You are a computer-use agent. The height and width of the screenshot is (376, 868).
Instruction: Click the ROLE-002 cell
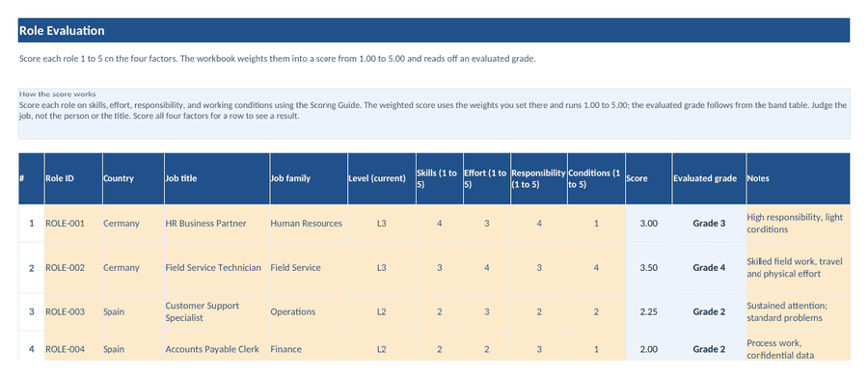click(x=73, y=268)
